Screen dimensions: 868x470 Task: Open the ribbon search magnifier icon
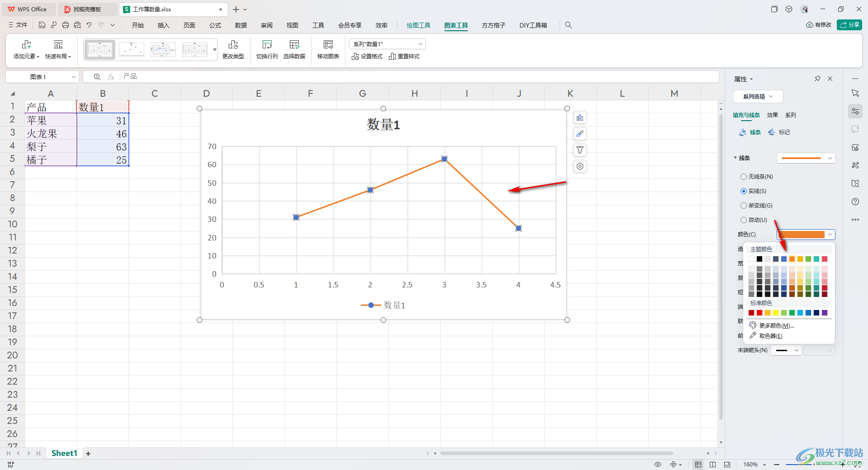(568, 25)
